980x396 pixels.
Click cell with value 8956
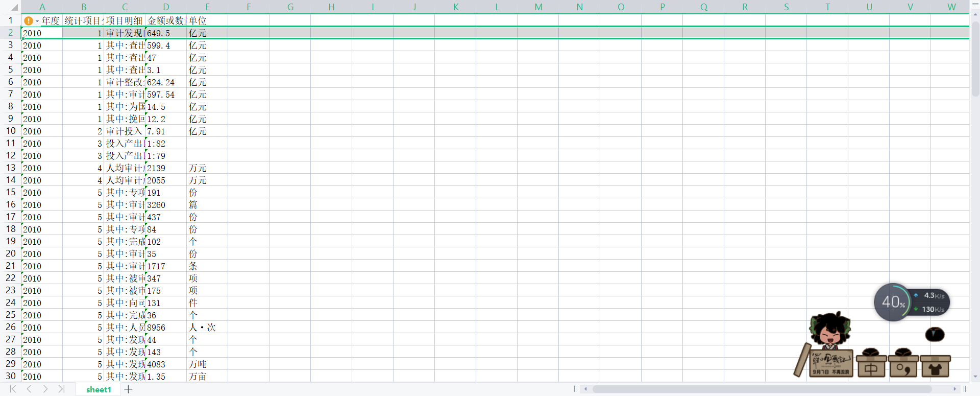point(166,327)
